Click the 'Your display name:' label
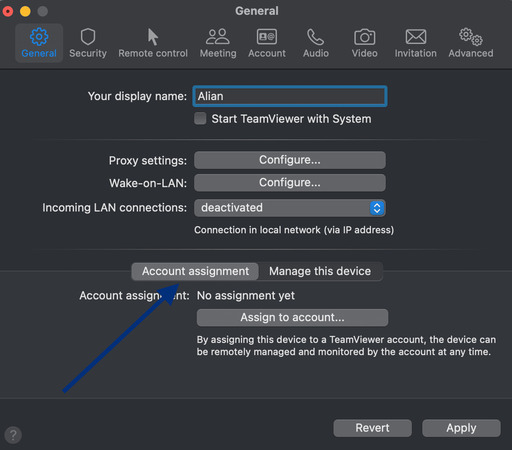 coord(137,96)
